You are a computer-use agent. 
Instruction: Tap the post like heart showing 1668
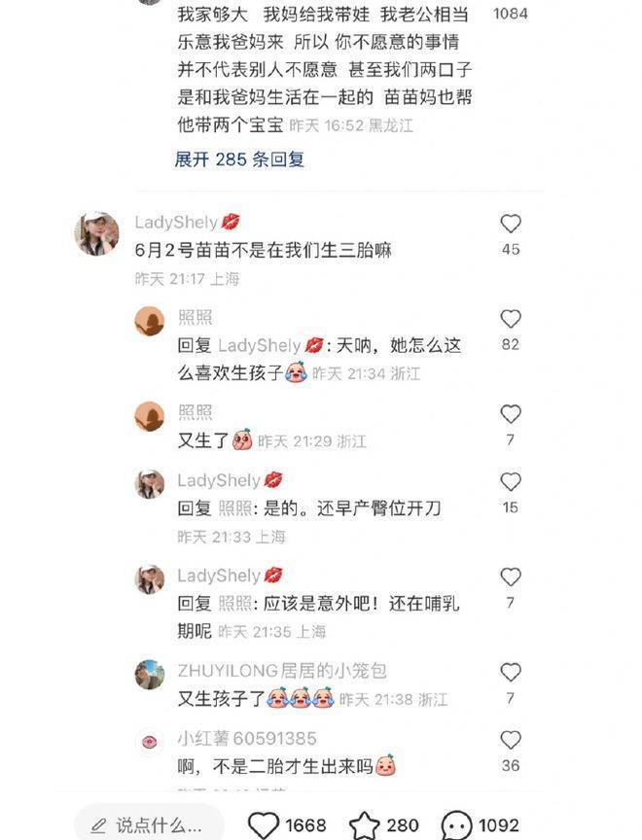click(x=264, y=825)
